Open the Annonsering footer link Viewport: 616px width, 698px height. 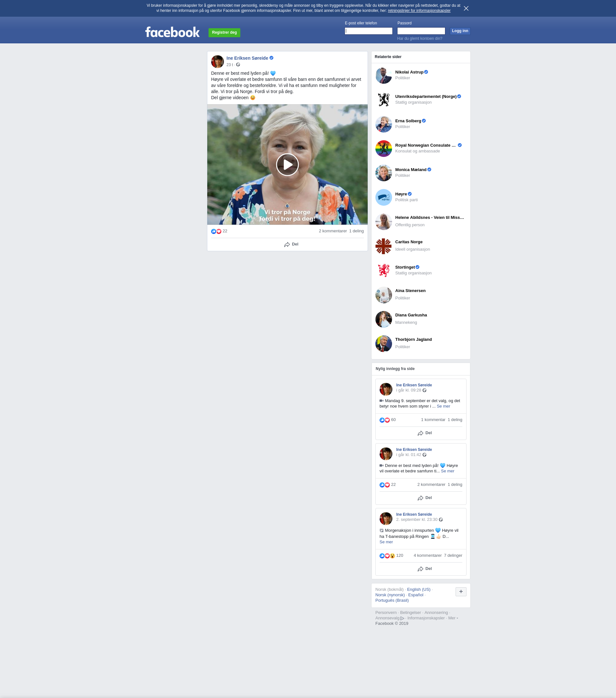(x=436, y=613)
